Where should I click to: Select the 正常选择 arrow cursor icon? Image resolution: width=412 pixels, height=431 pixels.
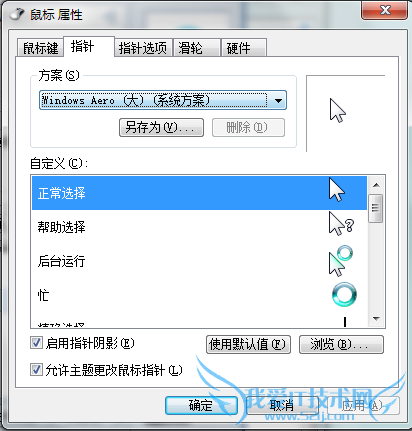click(x=337, y=190)
